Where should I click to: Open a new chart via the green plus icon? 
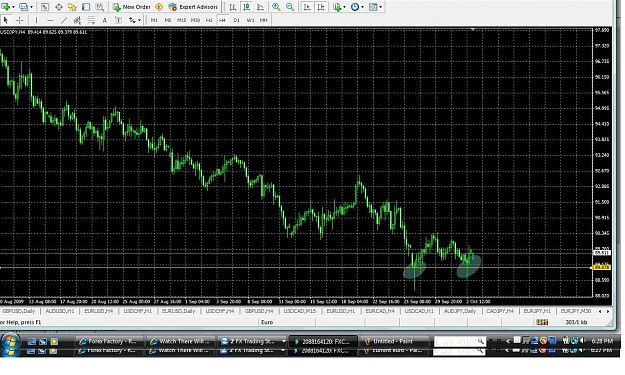pos(6,7)
